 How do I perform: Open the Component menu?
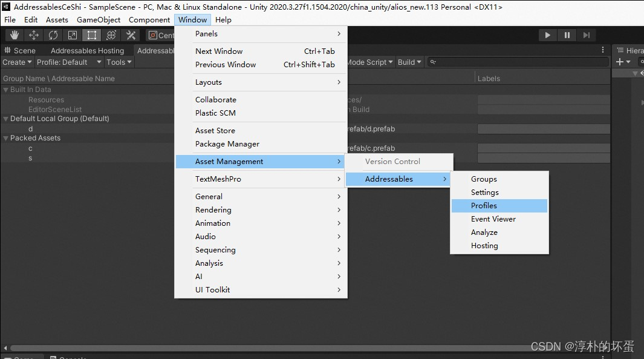[x=149, y=20]
